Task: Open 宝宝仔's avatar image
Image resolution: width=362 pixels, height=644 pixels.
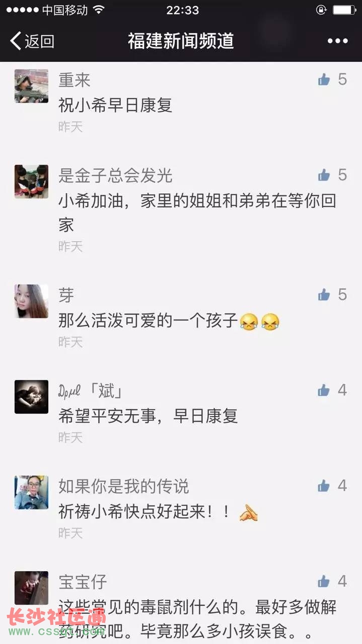Action: pos(31,588)
